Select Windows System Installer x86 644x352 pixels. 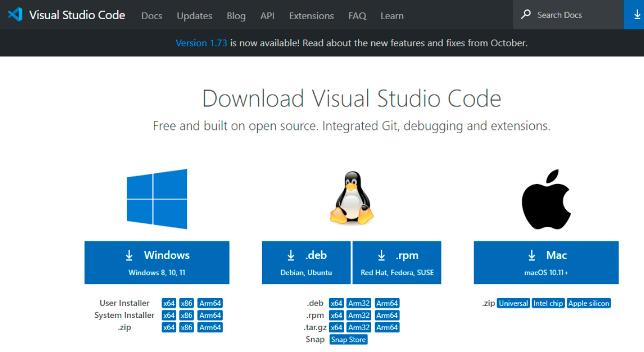(186, 315)
